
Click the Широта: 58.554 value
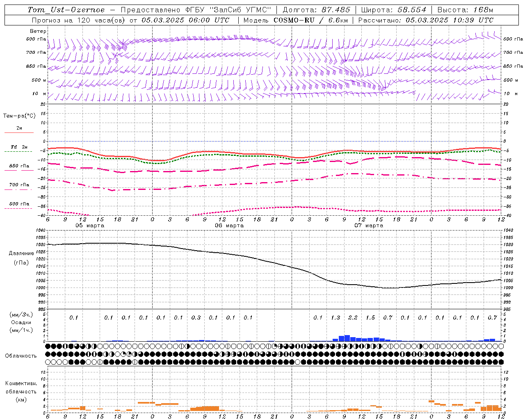coord(393,10)
